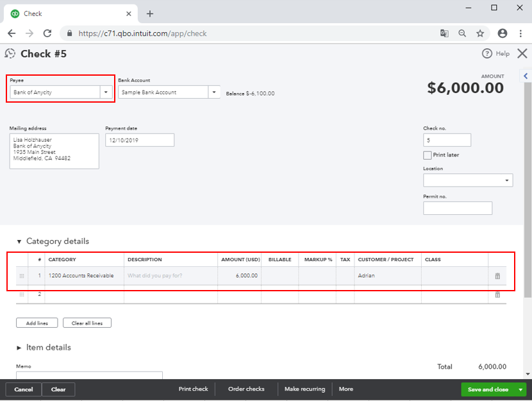
Task: Click the Save and close button
Action: click(x=489, y=389)
